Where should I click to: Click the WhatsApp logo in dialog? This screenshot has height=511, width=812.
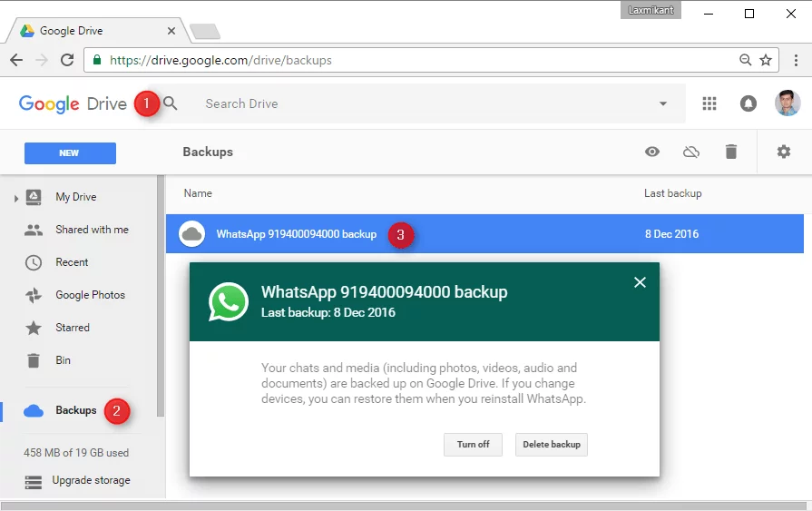[229, 301]
